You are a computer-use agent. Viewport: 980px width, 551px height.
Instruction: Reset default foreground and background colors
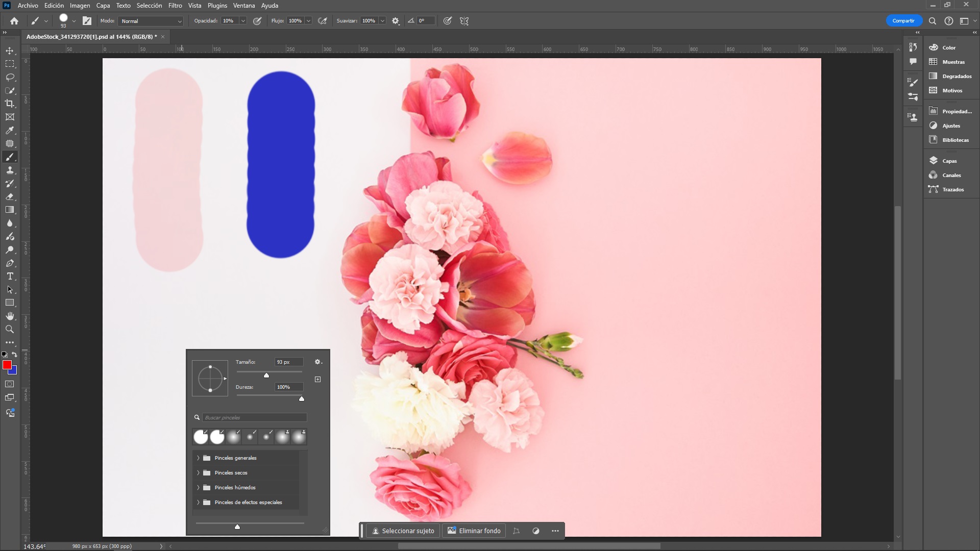point(5,355)
